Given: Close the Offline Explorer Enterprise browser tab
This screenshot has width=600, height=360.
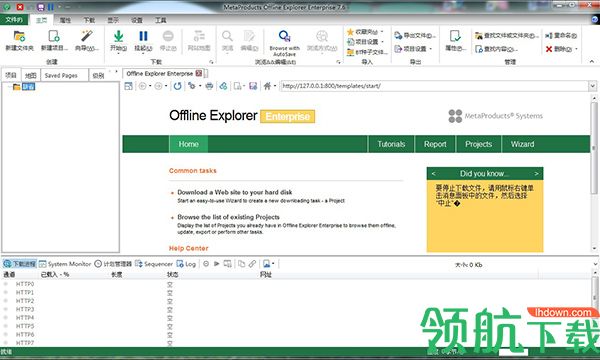Looking at the screenshot, I should (199, 73).
